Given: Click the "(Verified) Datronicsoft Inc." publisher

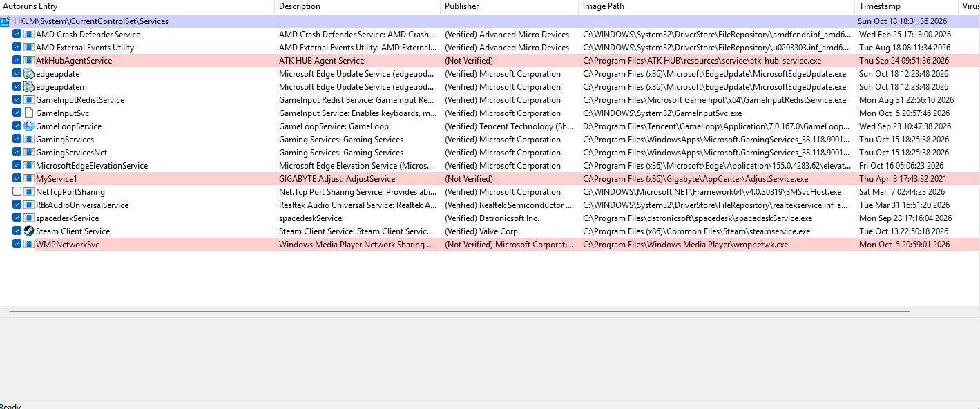Looking at the screenshot, I should click(x=492, y=218).
